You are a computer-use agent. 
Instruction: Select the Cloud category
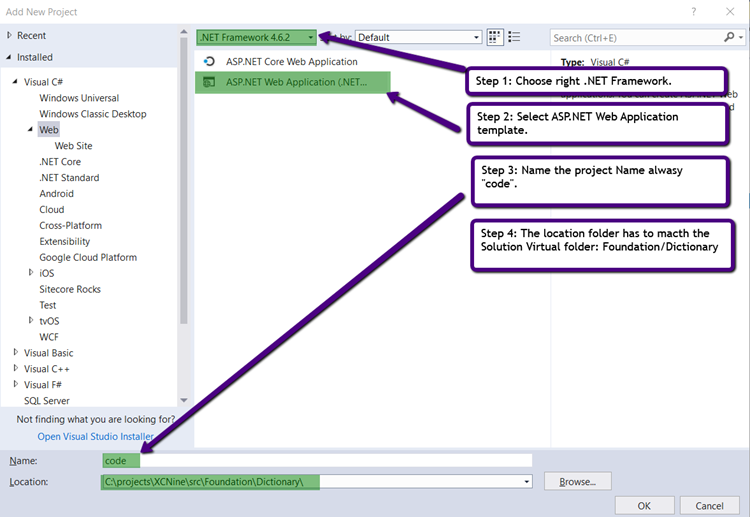tap(52, 209)
